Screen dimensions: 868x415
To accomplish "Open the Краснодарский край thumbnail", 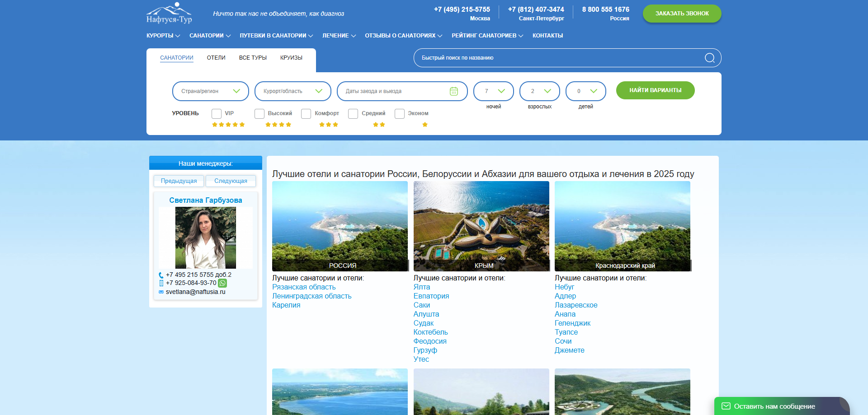I will tap(623, 226).
